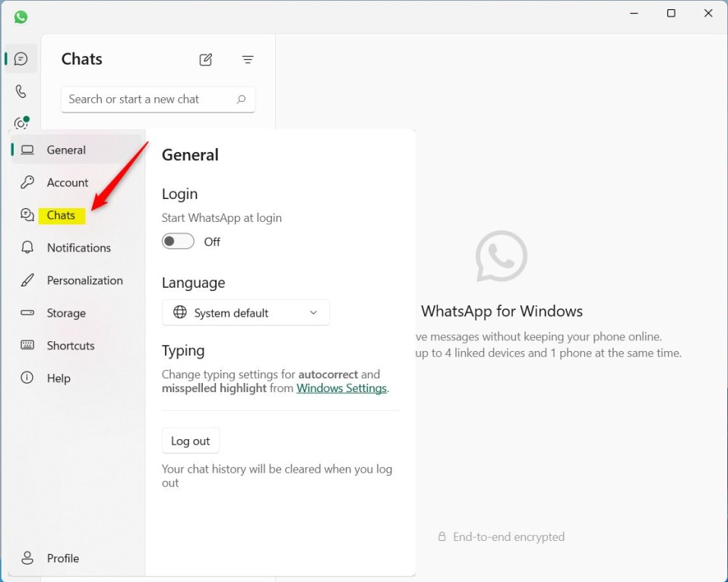
Task: Click the WhatsApp icon in the top corner
Action: [x=19, y=16]
